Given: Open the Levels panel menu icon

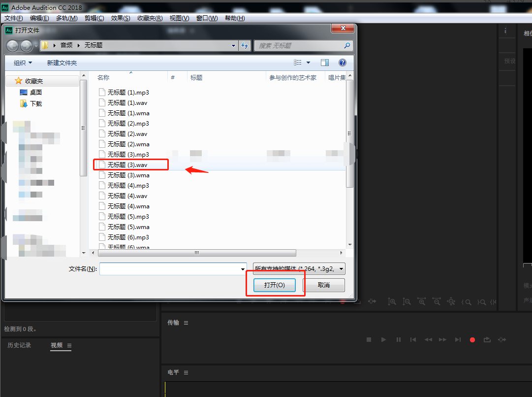Looking at the screenshot, I should (x=186, y=372).
